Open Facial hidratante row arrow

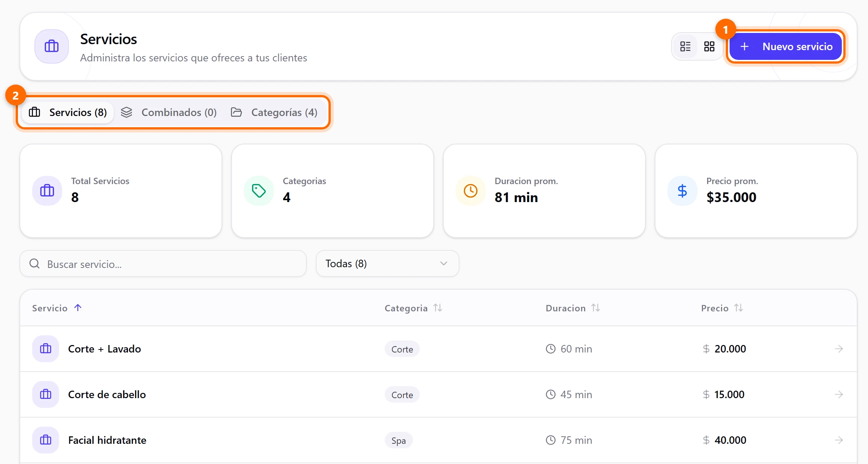(839, 440)
